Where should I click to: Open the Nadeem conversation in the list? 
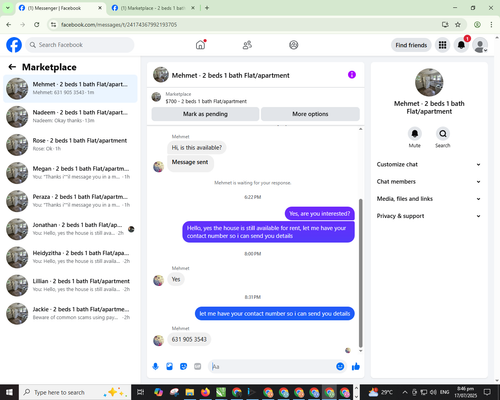pos(70,117)
